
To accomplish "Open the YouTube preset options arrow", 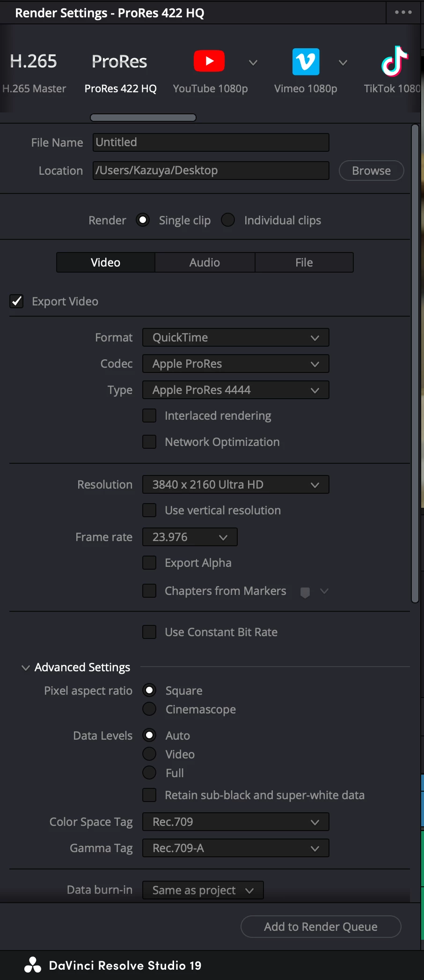I will click(253, 62).
